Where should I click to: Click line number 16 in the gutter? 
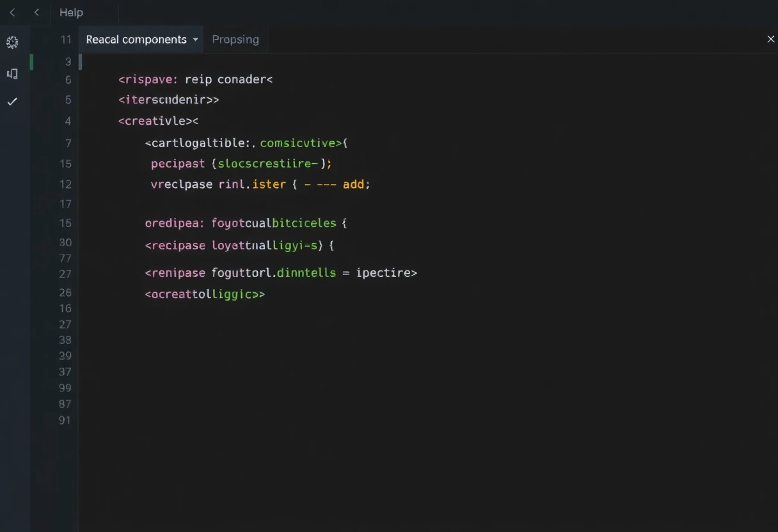click(x=65, y=308)
